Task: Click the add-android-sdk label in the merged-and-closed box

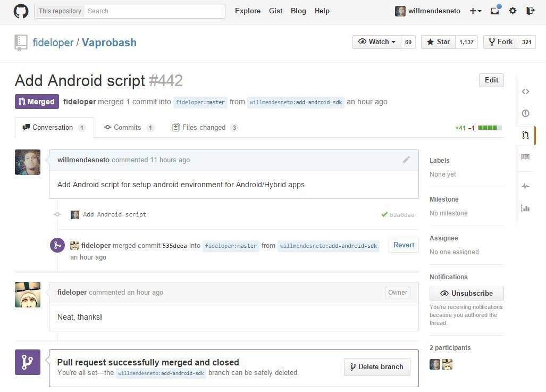Action: point(161,373)
